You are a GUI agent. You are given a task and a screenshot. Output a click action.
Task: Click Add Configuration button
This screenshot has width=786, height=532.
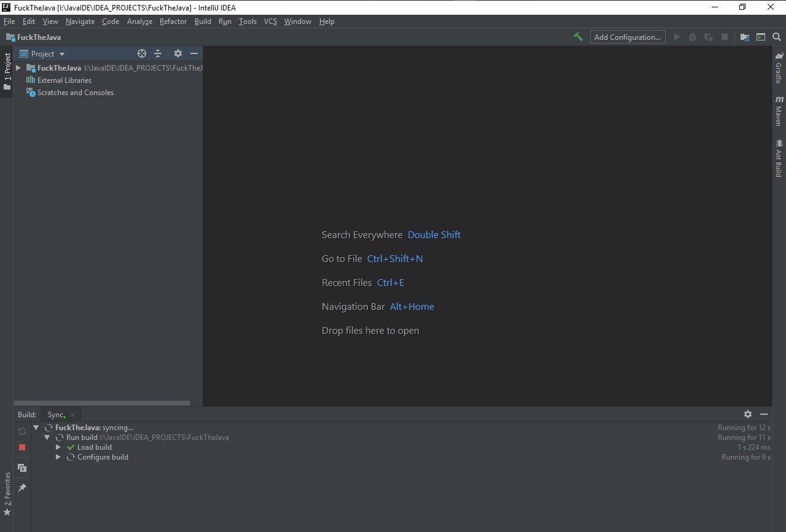coord(628,37)
